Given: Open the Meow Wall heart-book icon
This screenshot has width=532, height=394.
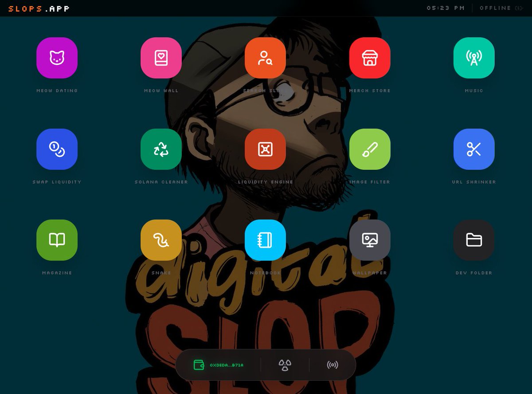Looking at the screenshot, I should coord(161,58).
